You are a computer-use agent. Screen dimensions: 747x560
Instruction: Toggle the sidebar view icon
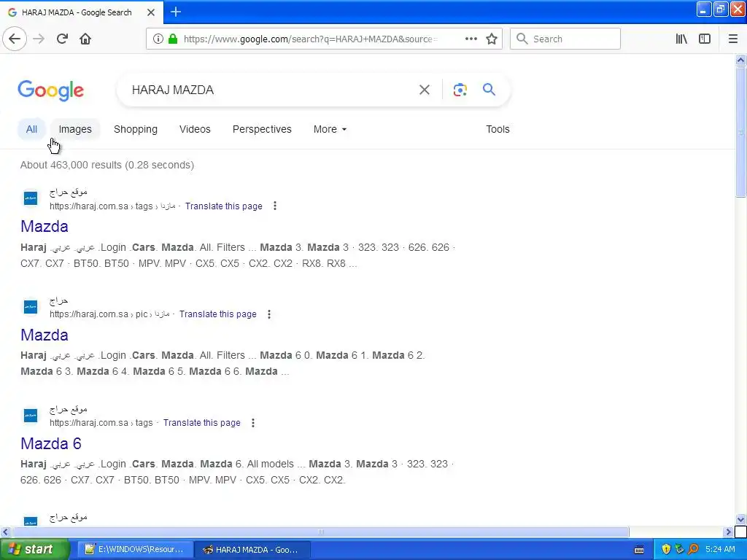click(705, 39)
